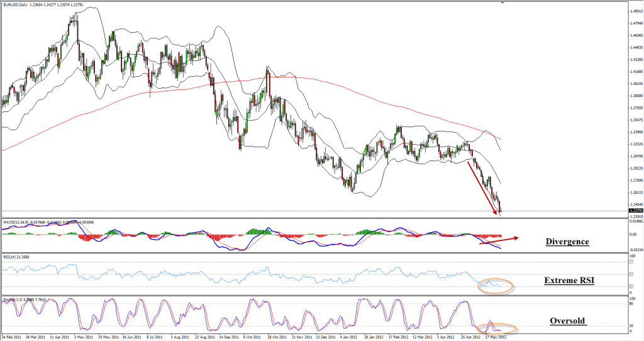The width and height of the screenshot is (644, 341).
Task: Click the 1.23010 price axis label
Action: click(x=636, y=216)
